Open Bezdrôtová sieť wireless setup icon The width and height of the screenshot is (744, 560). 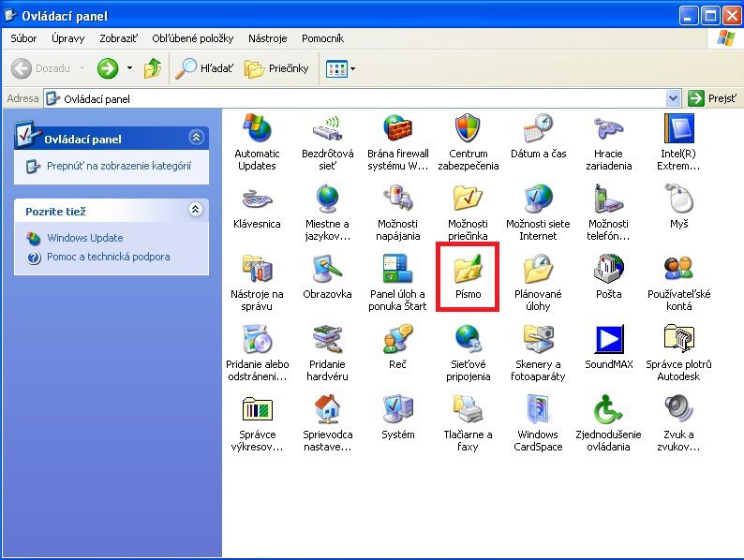(327, 142)
